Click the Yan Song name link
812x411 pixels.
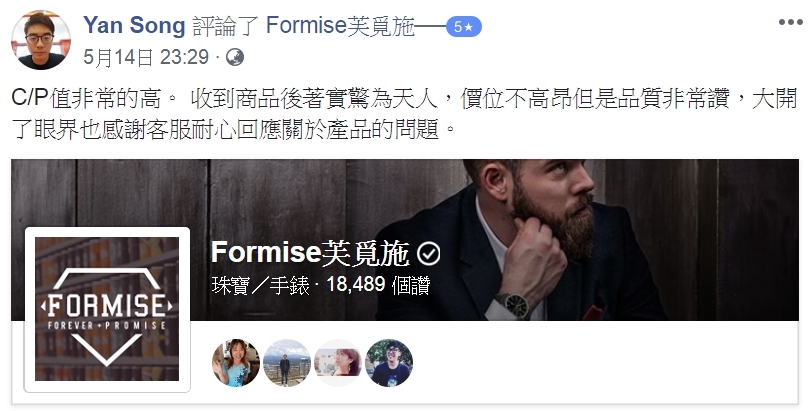(x=134, y=25)
